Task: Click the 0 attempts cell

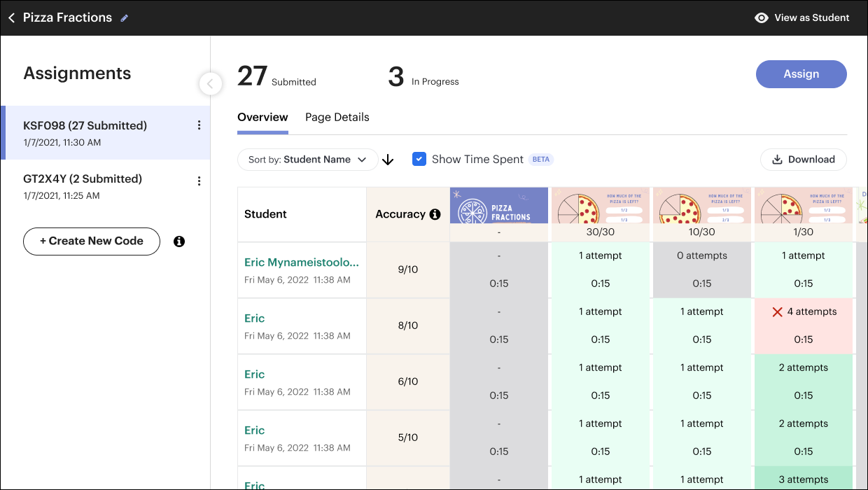Action: (702, 270)
